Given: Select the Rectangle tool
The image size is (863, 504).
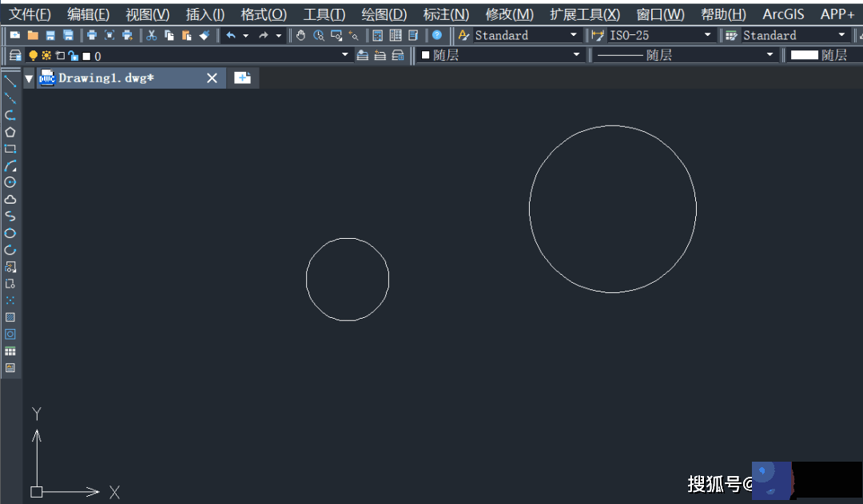Looking at the screenshot, I should click(x=10, y=149).
